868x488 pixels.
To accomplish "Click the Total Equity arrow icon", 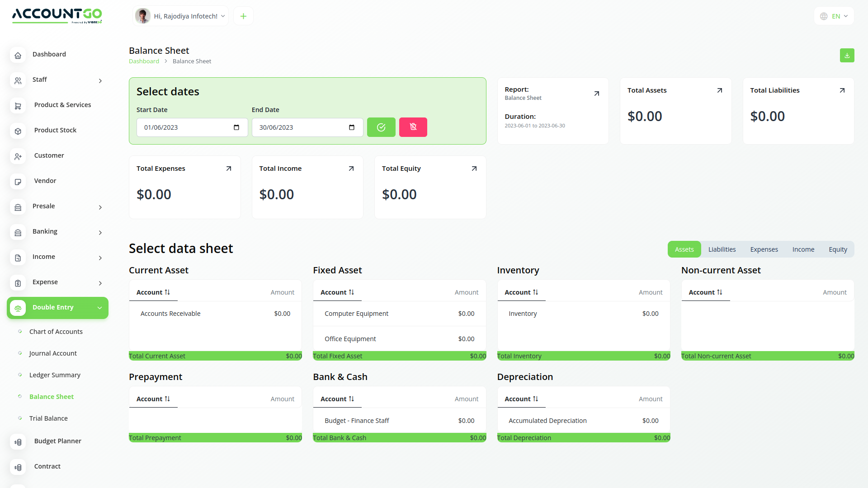I will 474,169.
